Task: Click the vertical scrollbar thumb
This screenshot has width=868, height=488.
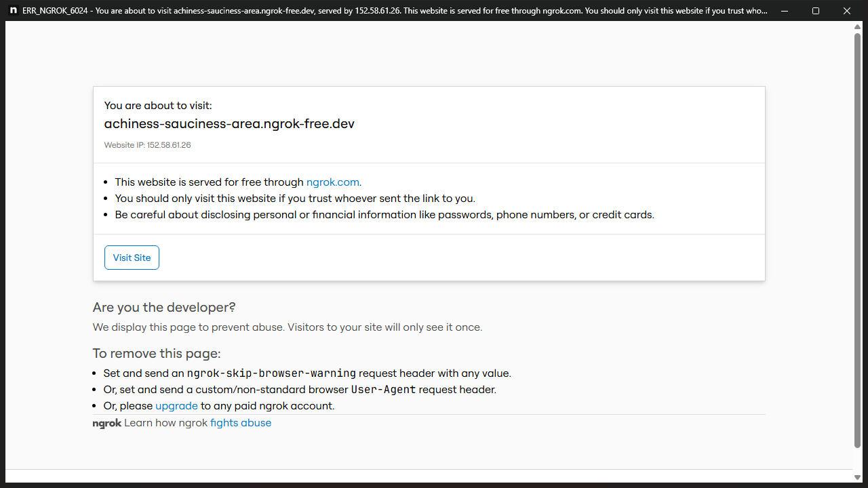Action: tap(857, 240)
